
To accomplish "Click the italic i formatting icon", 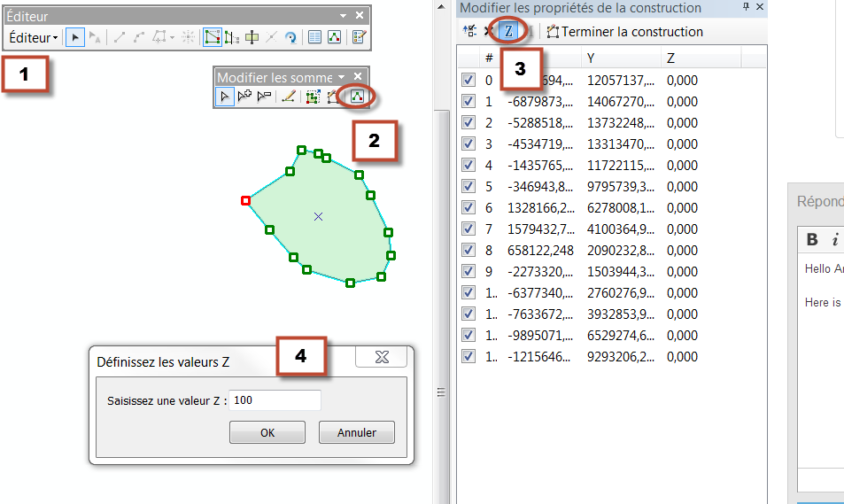I will [835, 240].
